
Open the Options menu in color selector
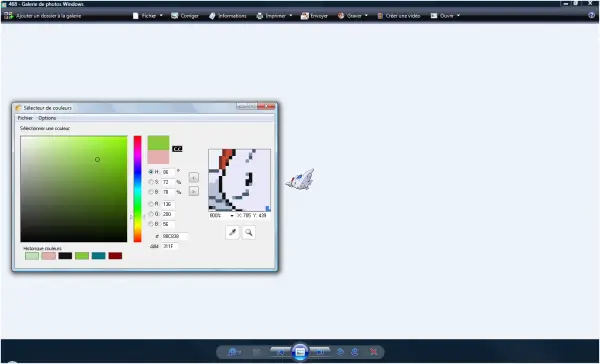click(x=47, y=118)
